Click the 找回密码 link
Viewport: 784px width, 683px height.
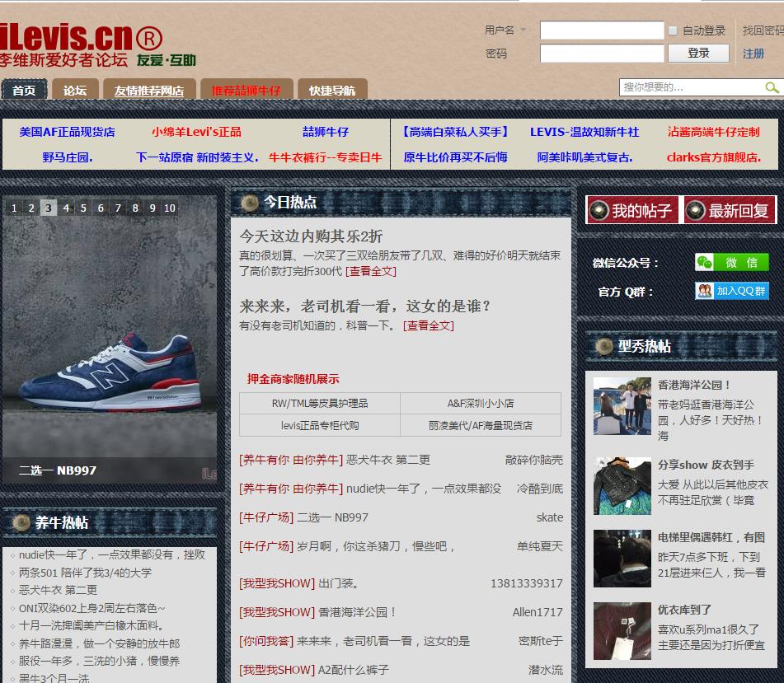point(763,30)
